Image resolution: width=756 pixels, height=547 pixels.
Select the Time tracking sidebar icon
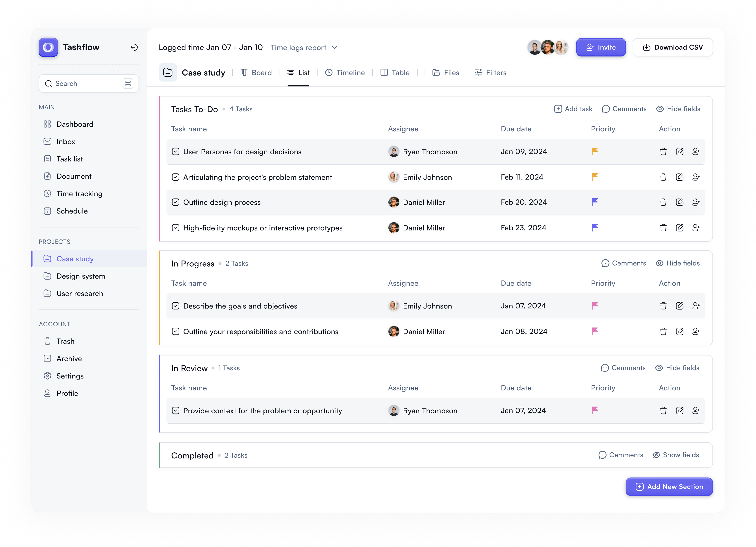(48, 193)
